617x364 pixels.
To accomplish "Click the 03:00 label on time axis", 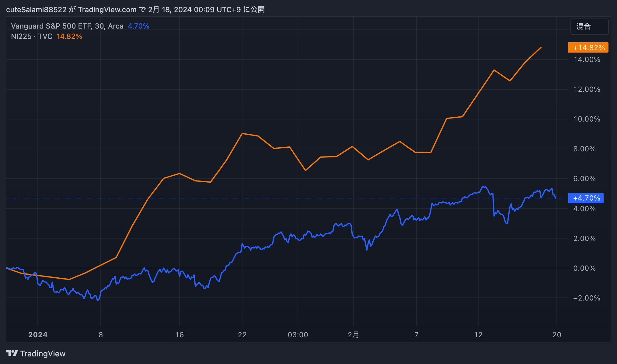I will pos(298,335).
